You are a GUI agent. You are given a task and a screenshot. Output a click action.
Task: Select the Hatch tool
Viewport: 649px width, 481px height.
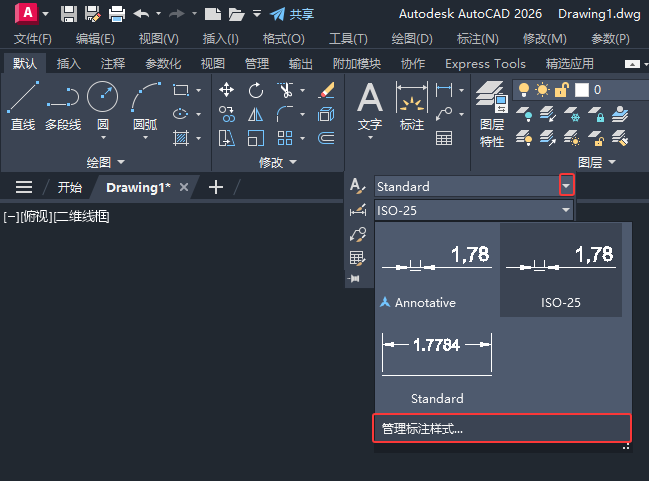click(x=181, y=138)
